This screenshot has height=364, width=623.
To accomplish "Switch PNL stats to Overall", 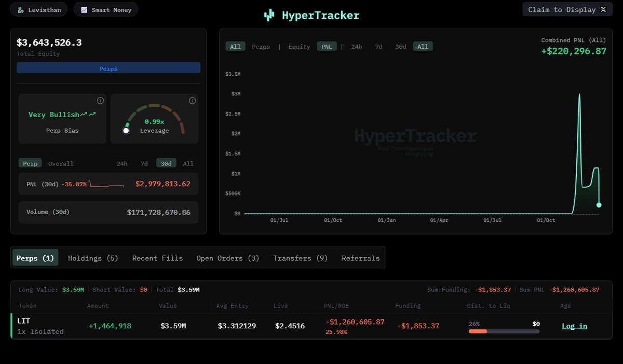I will pos(61,163).
